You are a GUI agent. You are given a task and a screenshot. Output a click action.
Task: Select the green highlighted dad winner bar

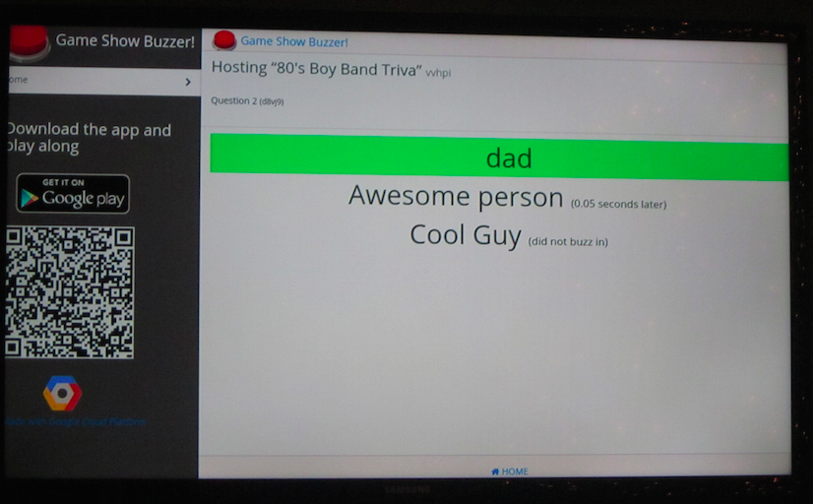tap(499, 157)
